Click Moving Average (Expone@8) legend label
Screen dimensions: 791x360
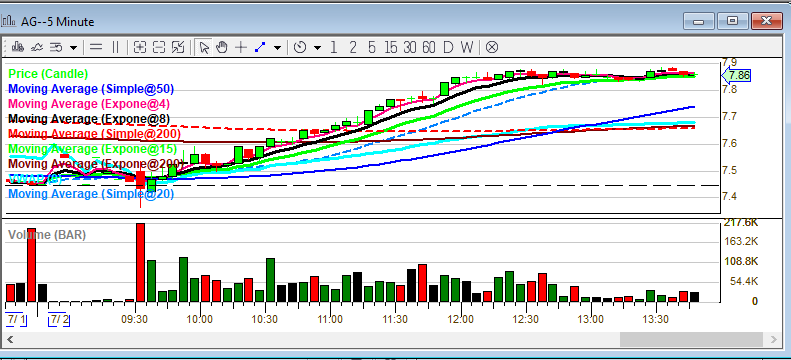tap(89, 119)
